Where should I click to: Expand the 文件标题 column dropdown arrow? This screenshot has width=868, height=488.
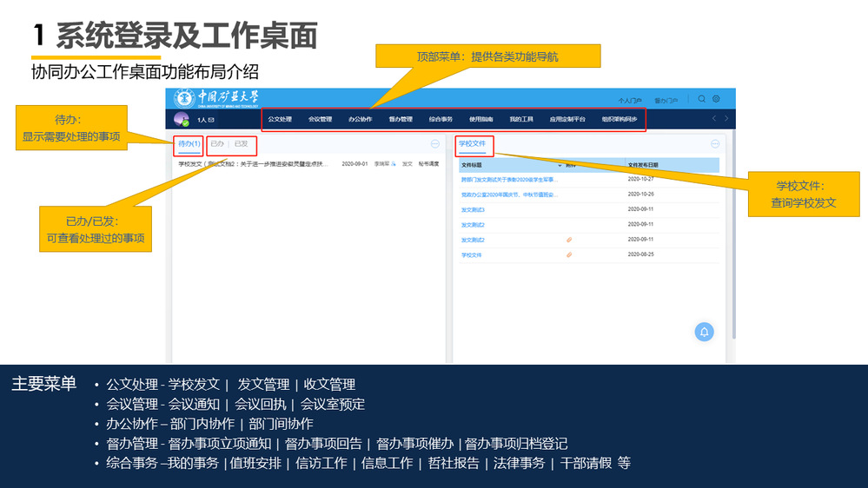tap(560, 164)
